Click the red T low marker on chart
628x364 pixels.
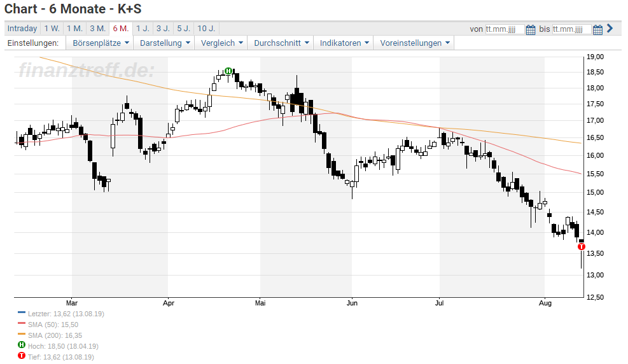pos(582,247)
